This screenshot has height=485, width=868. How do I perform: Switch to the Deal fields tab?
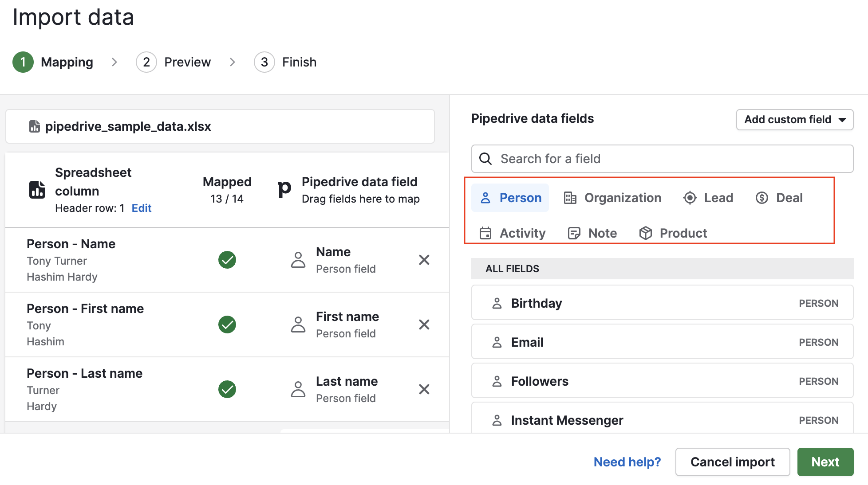click(x=779, y=198)
